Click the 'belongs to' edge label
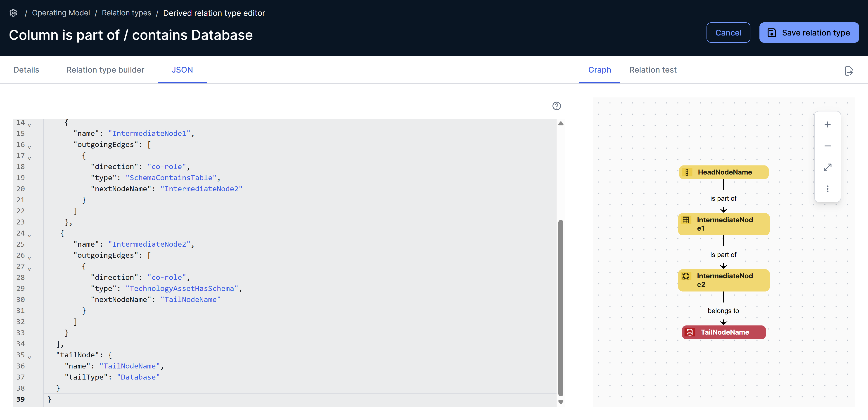 723,311
